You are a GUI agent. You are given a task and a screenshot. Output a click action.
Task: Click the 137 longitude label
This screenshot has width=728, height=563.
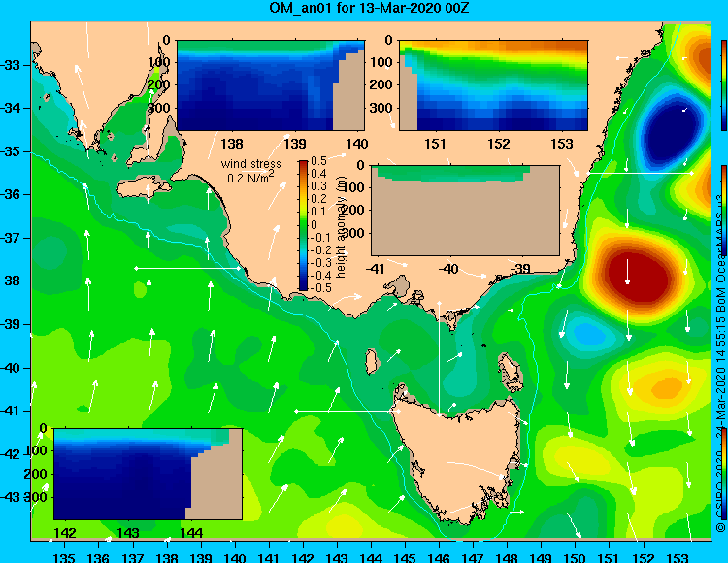pos(132,557)
